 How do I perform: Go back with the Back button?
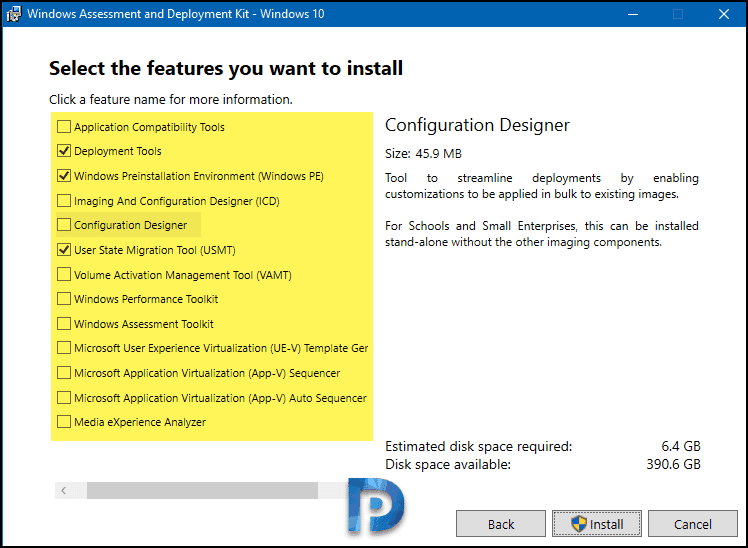pyautogui.click(x=500, y=524)
